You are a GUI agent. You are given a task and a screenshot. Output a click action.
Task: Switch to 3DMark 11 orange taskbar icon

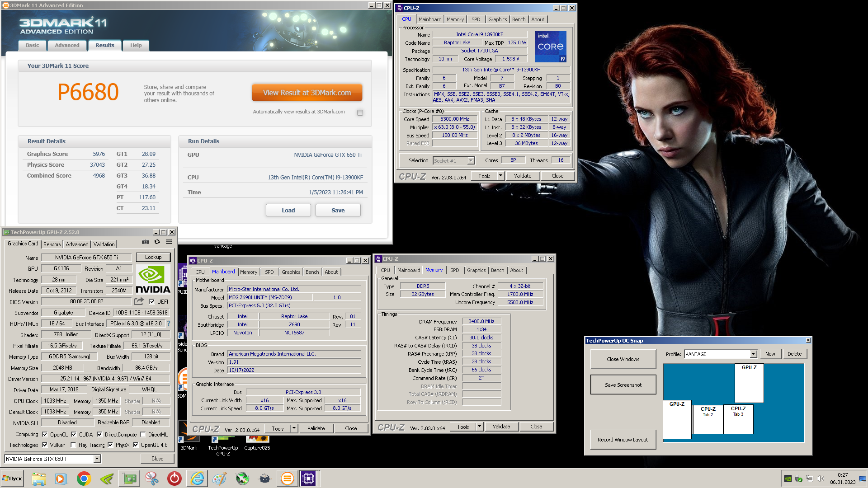[x=287, y=479]
